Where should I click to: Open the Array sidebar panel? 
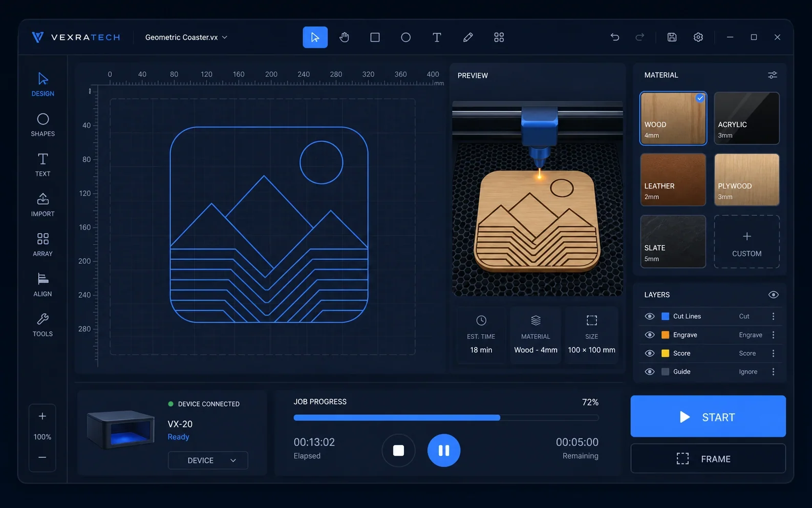point(43,245)
